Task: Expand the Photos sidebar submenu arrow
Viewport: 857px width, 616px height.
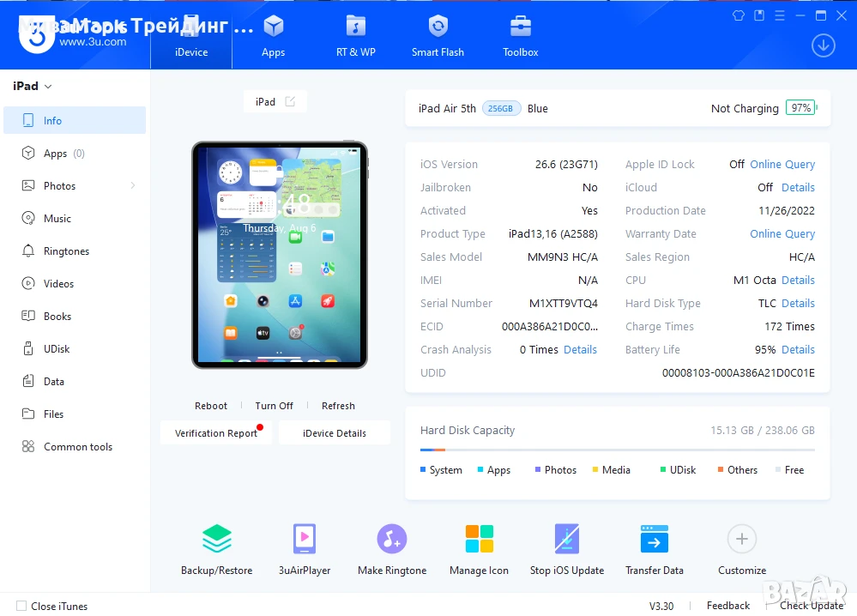Action: click(133, 186)
